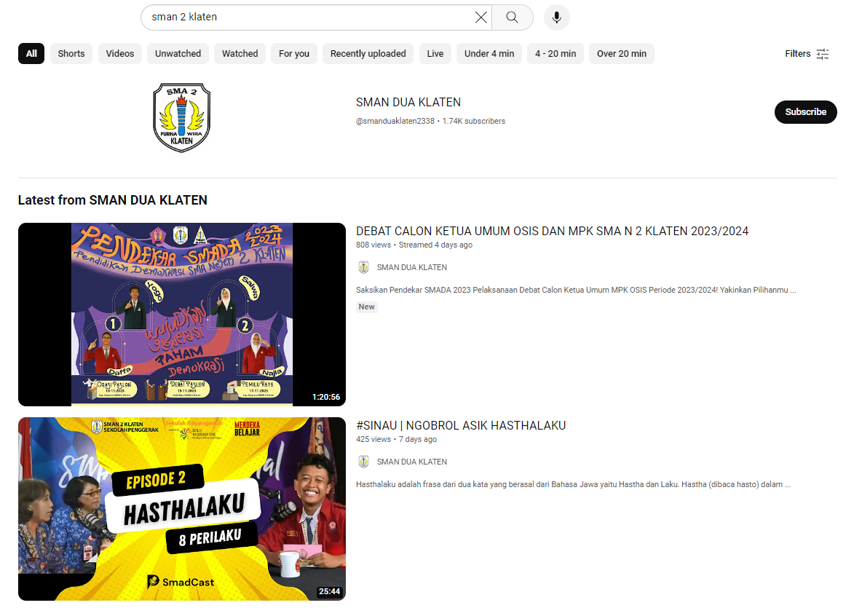The image size is (846, 616).
Task: Start voice search with the microphone icon
Action: click(557, 17)
